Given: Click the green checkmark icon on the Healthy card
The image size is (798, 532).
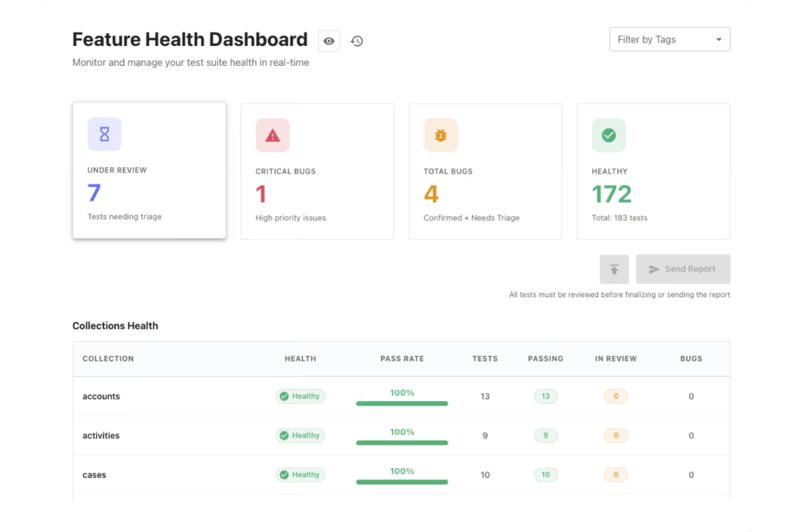Looking at the screenshot, I should click(x=609, y=135).
